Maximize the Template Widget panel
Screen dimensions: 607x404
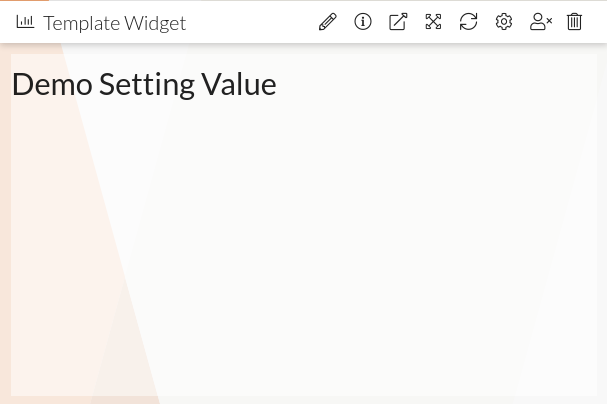coord(433,22)
